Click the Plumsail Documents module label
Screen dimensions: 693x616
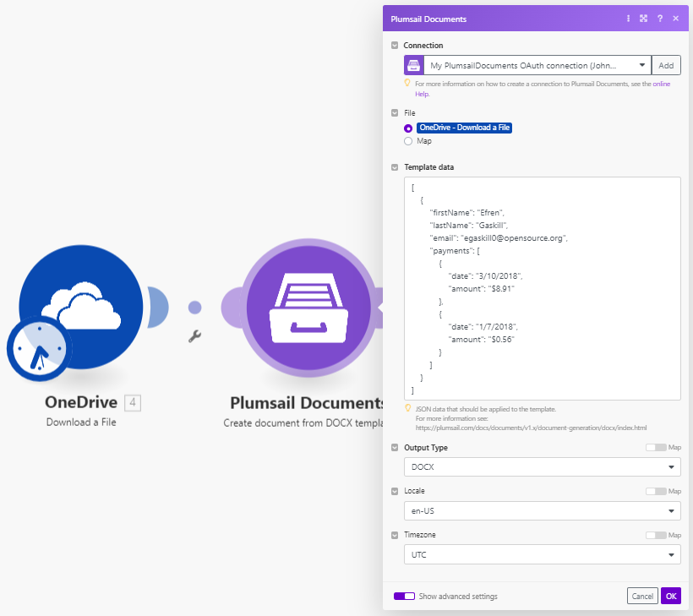tap(306, 403)
